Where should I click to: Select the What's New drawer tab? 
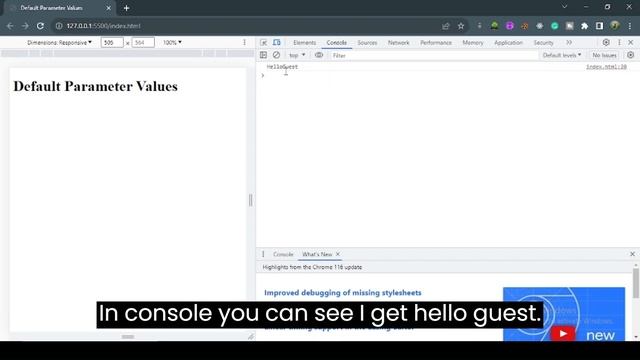pyautogui.click(x=317, y=254)
